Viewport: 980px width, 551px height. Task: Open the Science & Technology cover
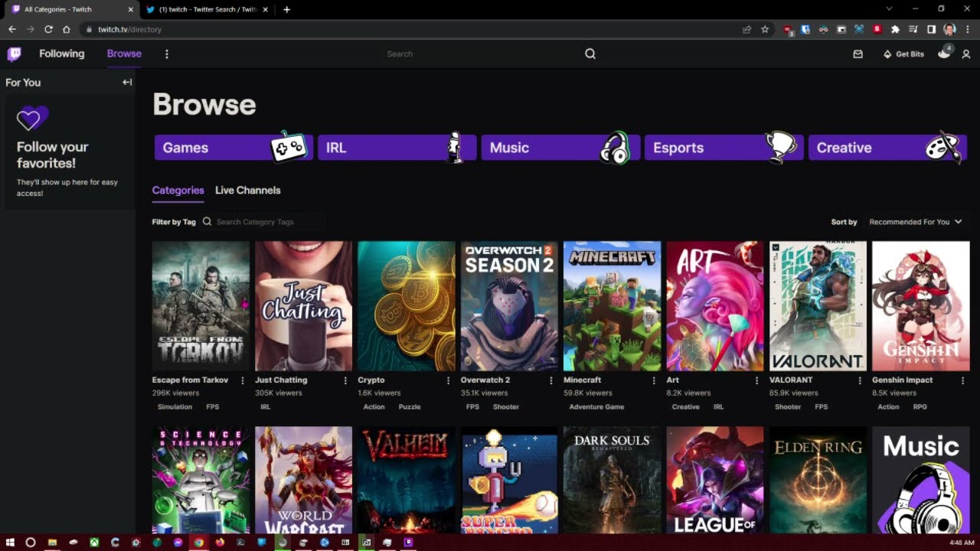(x=201, y=480)
